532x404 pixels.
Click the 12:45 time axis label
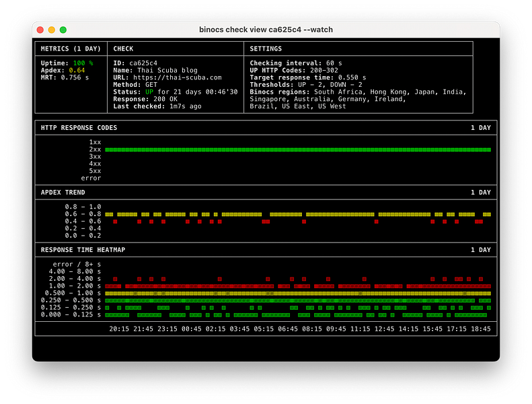(384, 329)
